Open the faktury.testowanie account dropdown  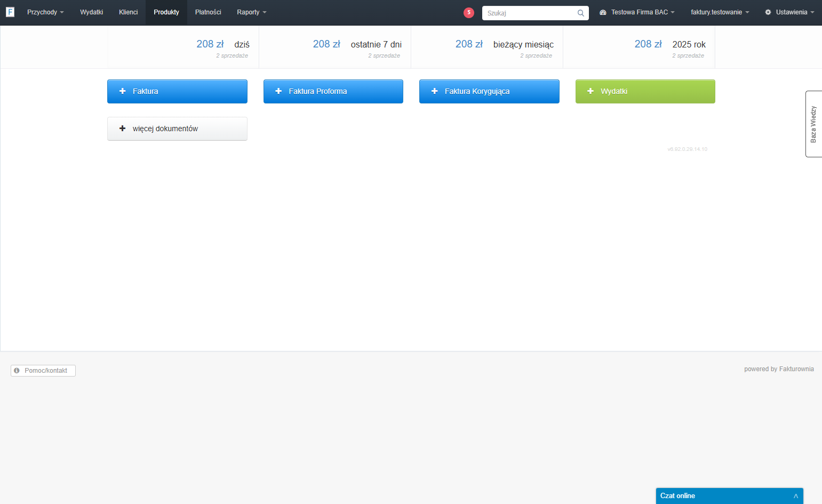tap(720, 12)
